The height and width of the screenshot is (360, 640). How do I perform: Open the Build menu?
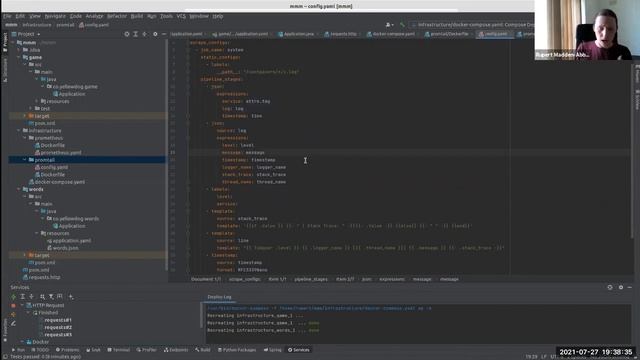coord(137,16)
